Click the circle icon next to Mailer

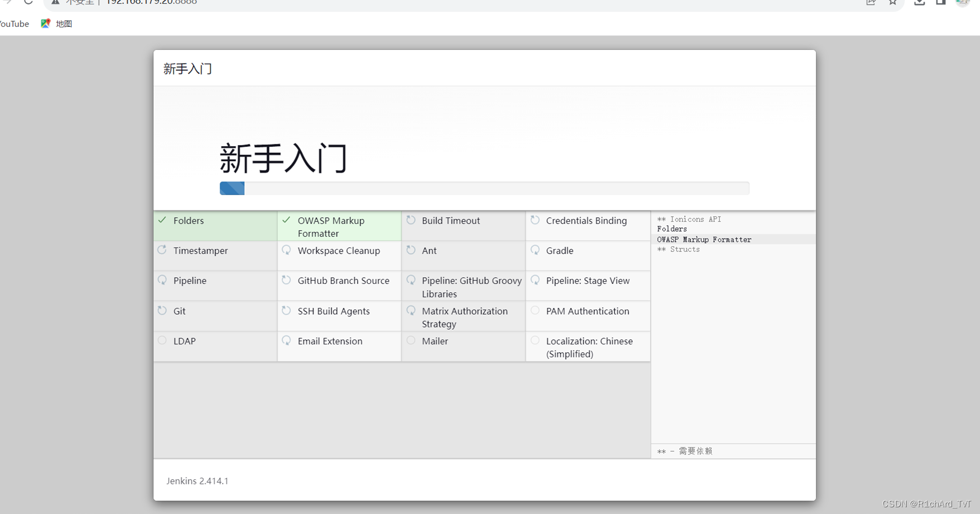411,340
